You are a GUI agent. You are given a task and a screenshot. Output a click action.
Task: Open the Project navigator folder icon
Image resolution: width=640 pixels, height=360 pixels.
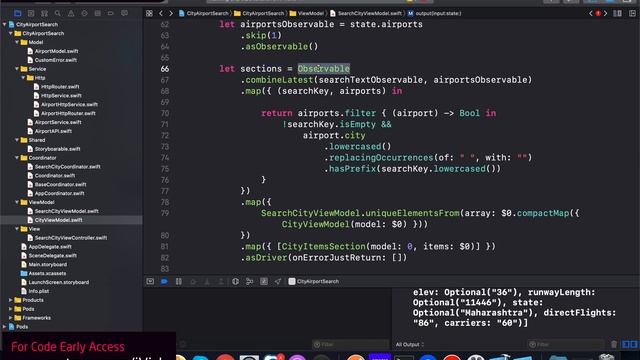click(x=18, y=13)
